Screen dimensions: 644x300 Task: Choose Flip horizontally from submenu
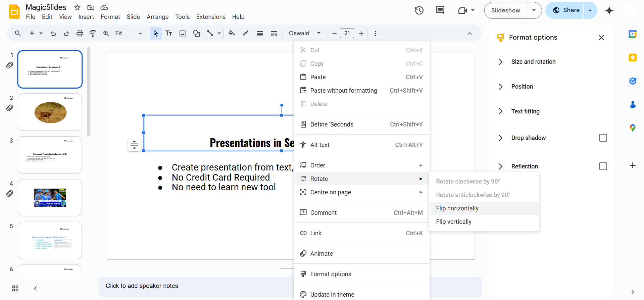click(457, 208)
